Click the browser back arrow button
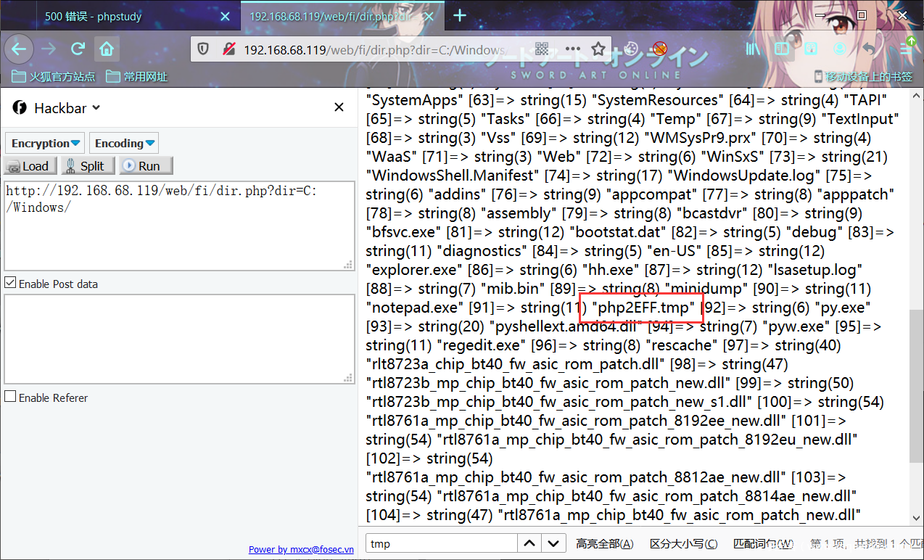The width and height of the screenshot is (924, 560). pos(19,49)
